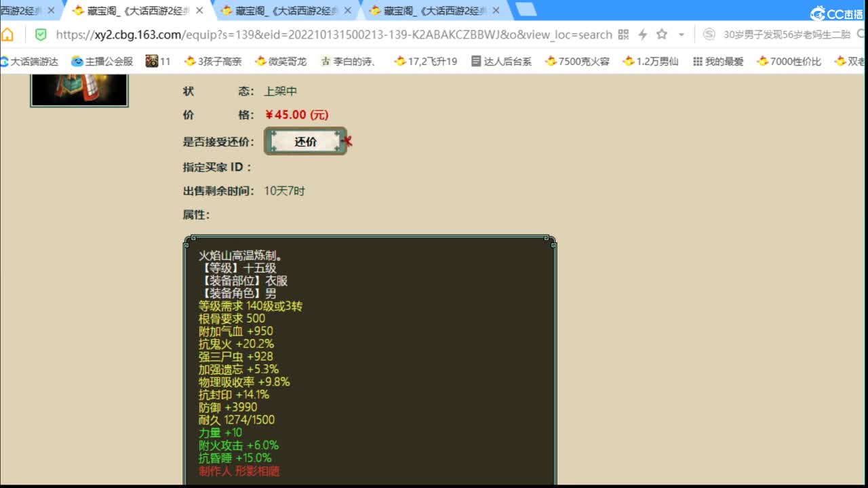Close the third 藏宝阁 tab
The image size is (868, 488).
click(x=347, y=10)
